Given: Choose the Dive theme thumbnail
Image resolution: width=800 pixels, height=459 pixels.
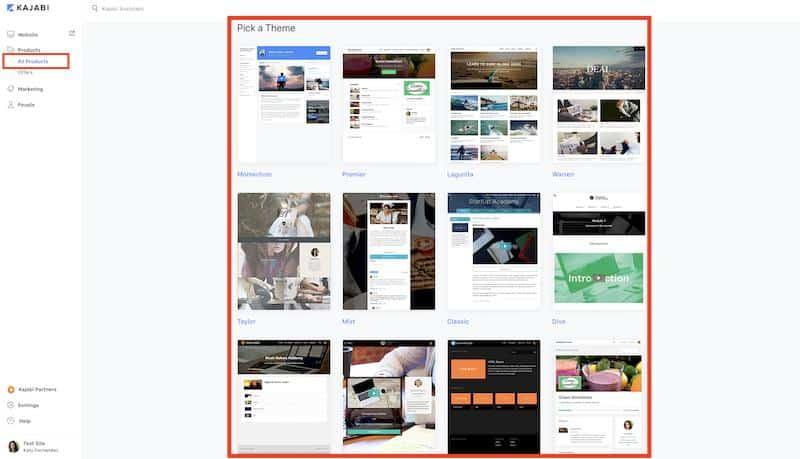Looking at the screenshot, I should click(x=598, y=251).
